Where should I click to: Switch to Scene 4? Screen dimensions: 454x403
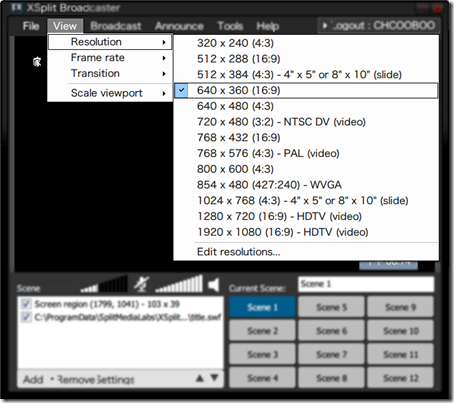262,378
